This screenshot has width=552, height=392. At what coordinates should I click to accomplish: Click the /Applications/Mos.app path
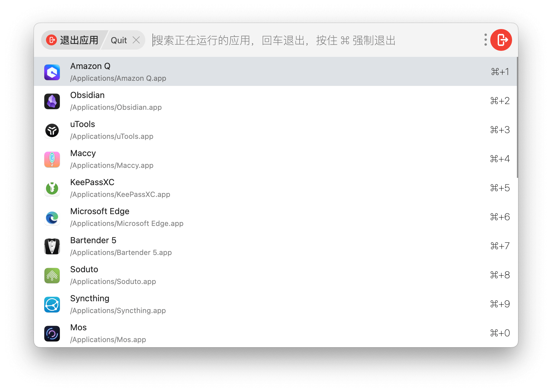coord(108,340)
